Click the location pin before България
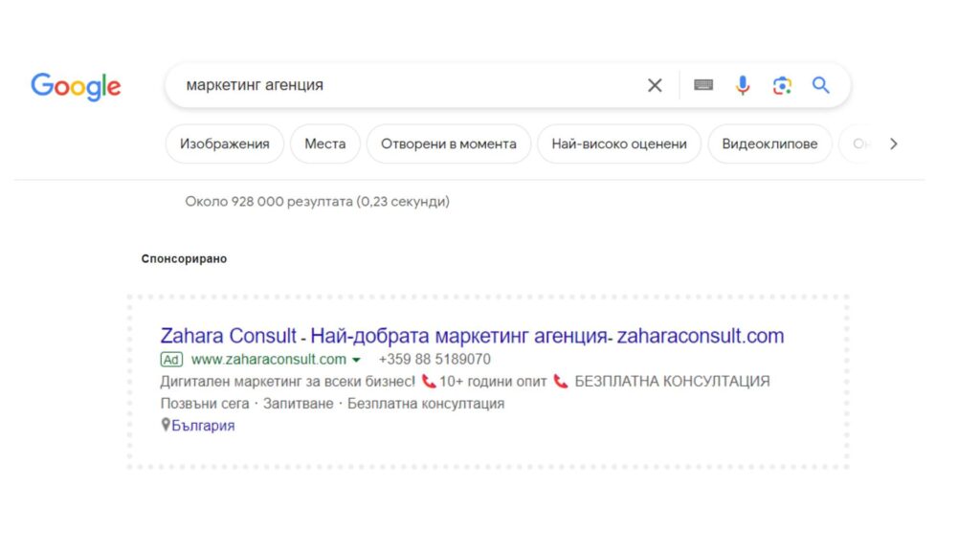This screenshot has width=980, height=551. (x=165, y=425)
